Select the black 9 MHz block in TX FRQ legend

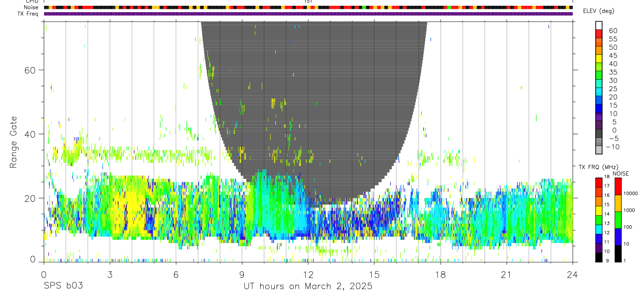click(599, 257)
